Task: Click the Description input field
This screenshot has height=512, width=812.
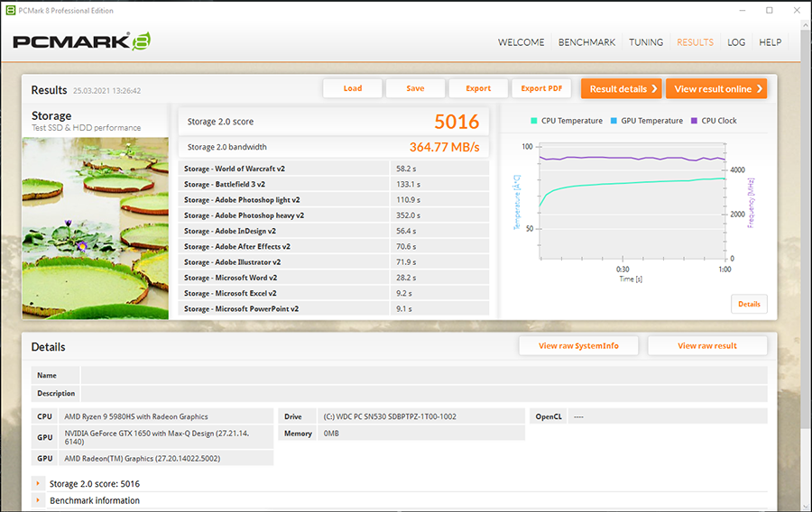Action: click(x=424, y=393)
